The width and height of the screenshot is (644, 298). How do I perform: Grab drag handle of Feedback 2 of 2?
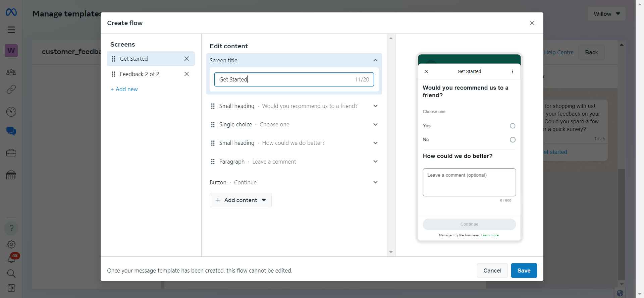[x=113, y=74]
